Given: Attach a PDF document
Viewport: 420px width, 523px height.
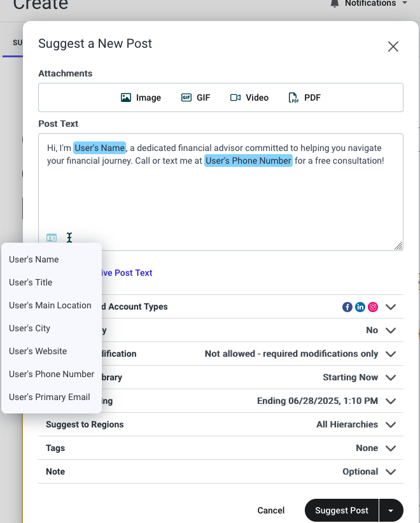Looking at the screenshot, I should 304,97.
